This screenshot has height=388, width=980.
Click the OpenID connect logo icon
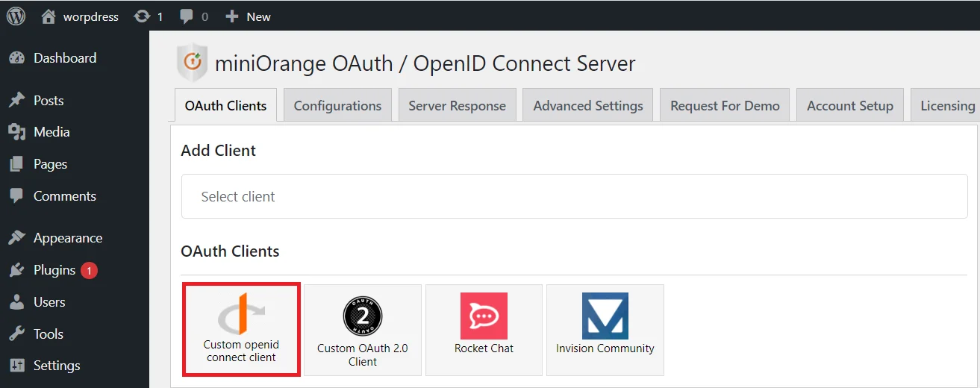click(242, 314)
